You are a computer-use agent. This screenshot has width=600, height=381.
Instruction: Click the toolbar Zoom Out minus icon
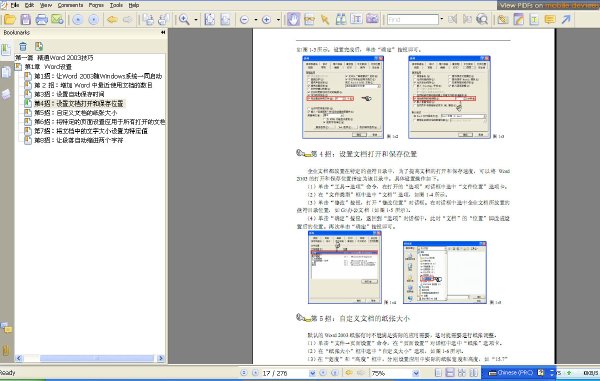click(244, 20)
